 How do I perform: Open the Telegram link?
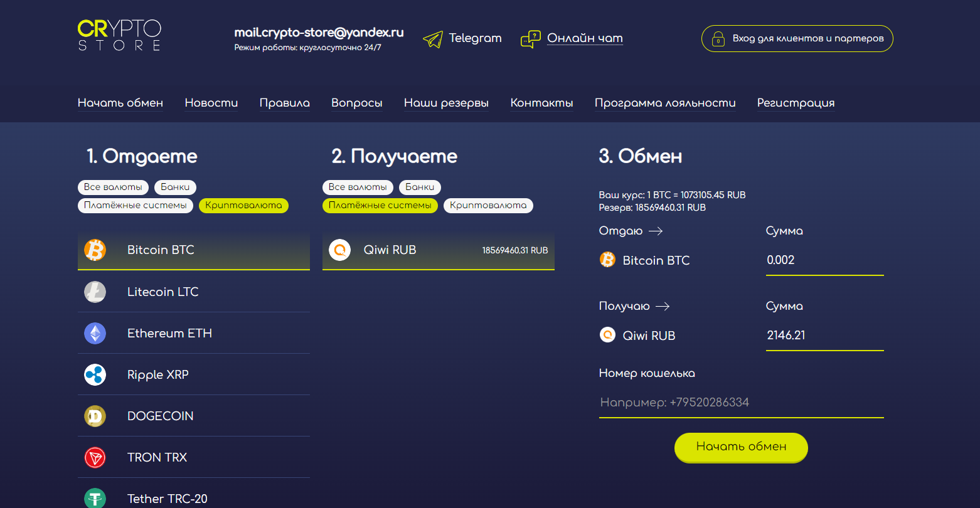coord(475,38)
